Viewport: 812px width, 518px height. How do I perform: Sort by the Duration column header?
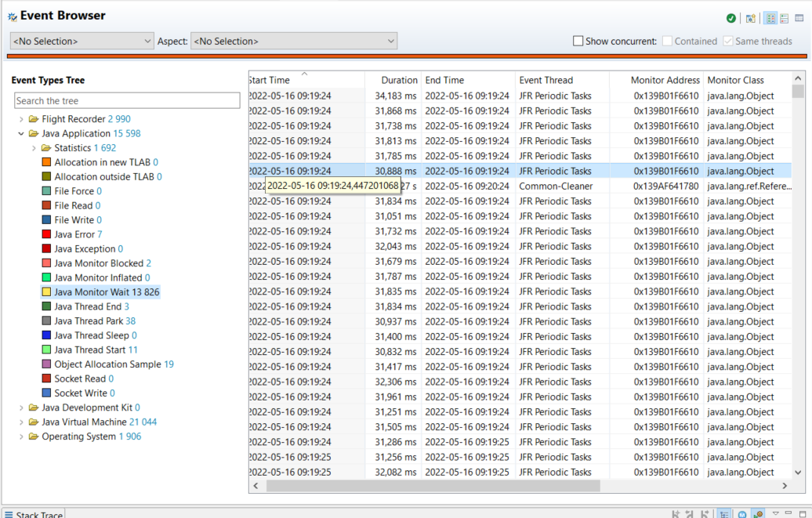point(399,80)
